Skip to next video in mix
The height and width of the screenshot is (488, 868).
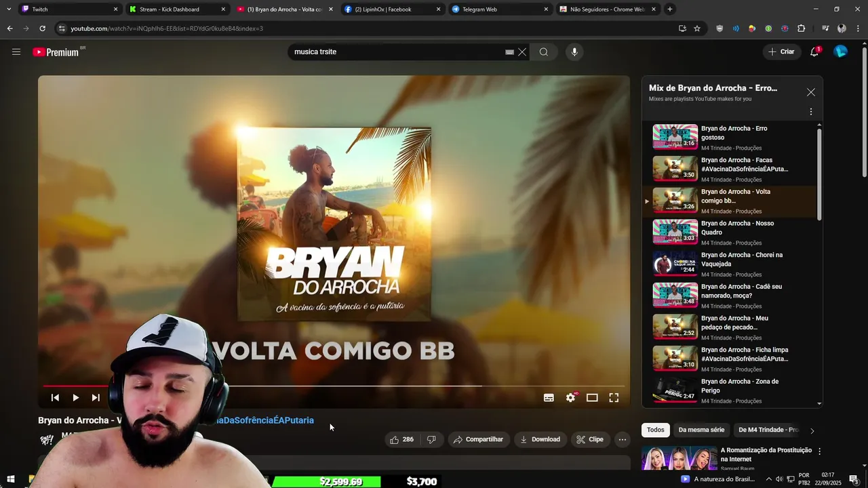tap(96, 398)
